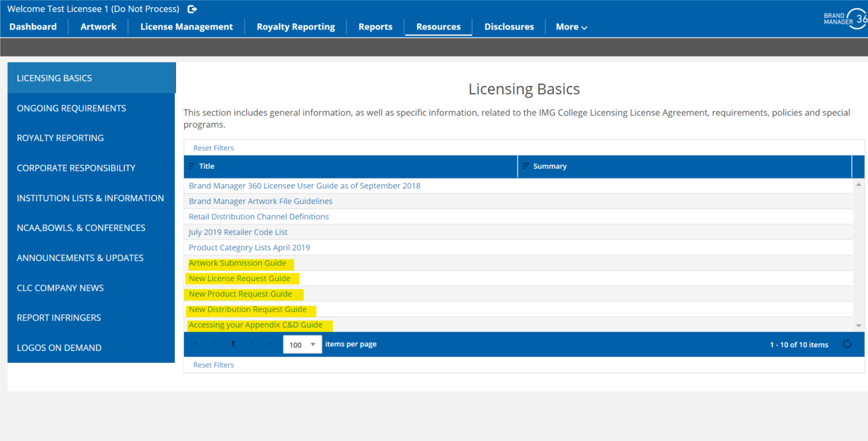
Task: Click the '1 - 10 of 10 items' text
Action: coord(799,345)
